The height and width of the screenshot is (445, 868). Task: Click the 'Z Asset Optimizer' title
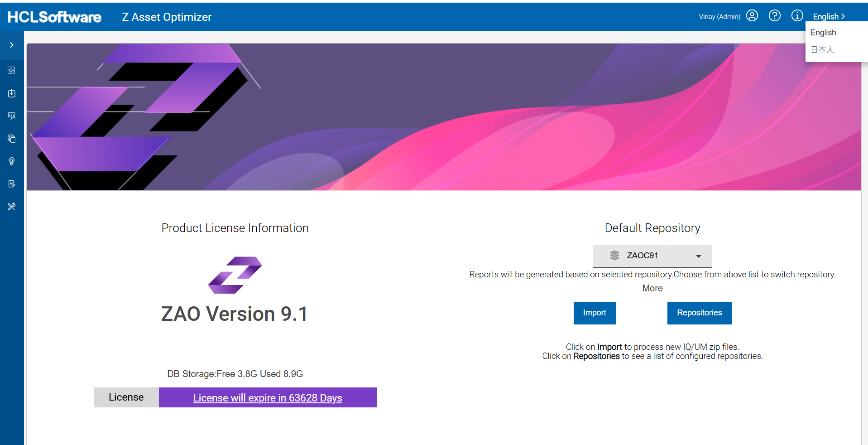(x=167, y=17)
